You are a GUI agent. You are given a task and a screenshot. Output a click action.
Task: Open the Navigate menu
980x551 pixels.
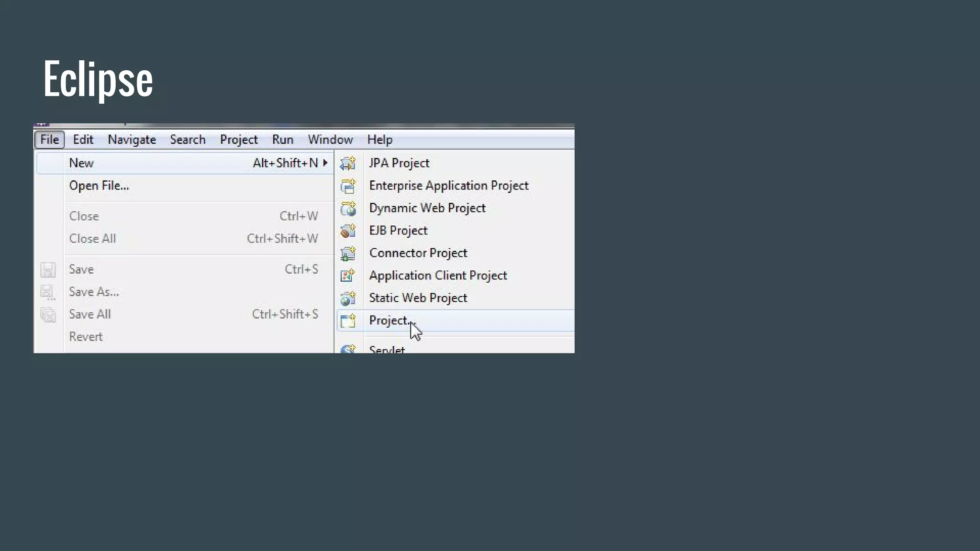click(132, 139)
